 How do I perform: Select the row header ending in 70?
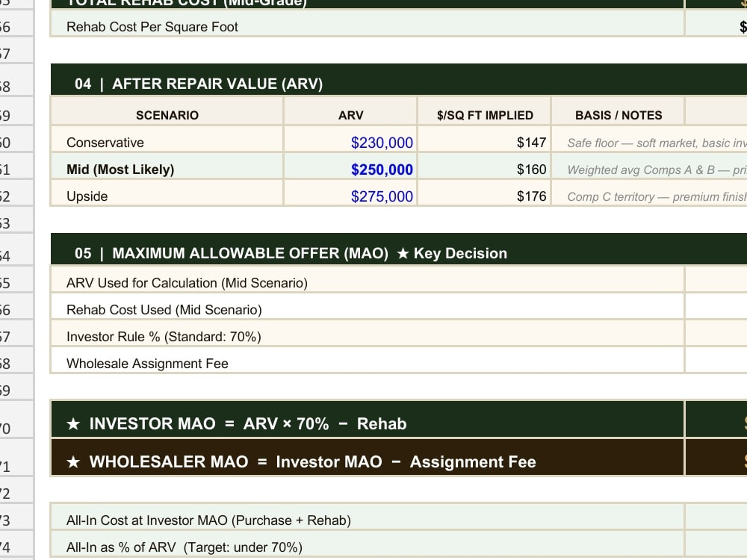coord(16,419)
